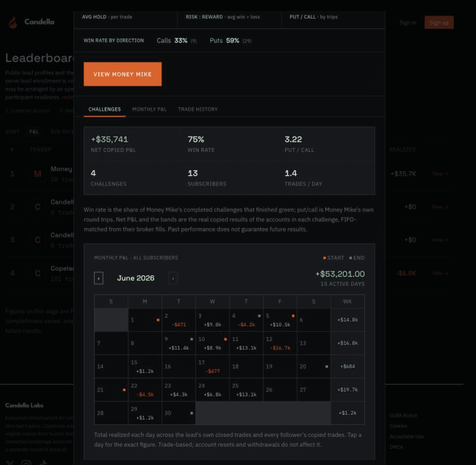Click June 11 cell with +$13.1k
Screen dimensions: 476x465
point(246,343)
